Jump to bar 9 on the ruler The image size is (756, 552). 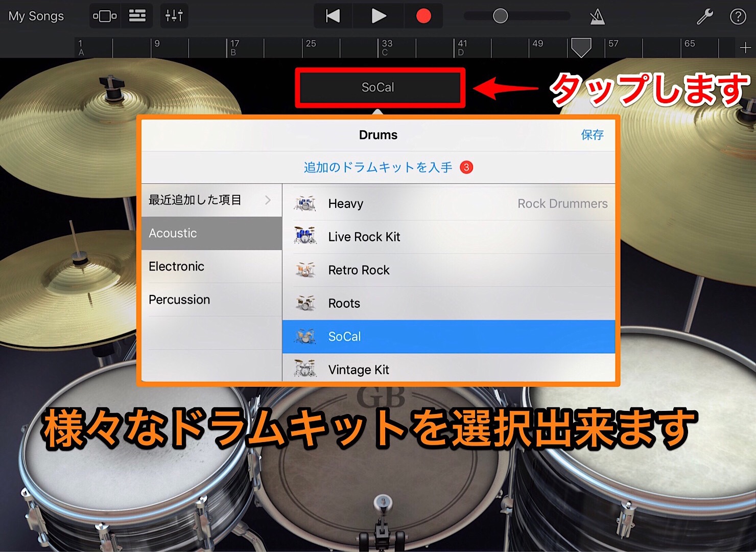(157, 44)
